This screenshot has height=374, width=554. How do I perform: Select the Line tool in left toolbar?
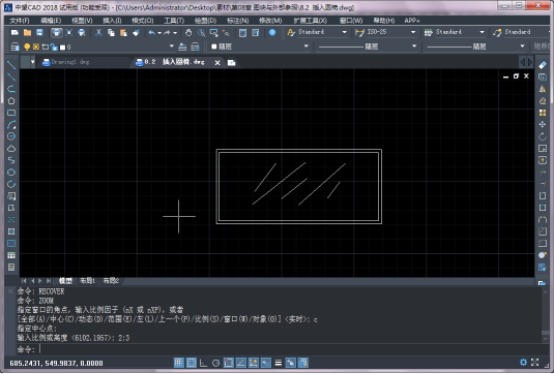pyautogui.click(x=11, y=65)
